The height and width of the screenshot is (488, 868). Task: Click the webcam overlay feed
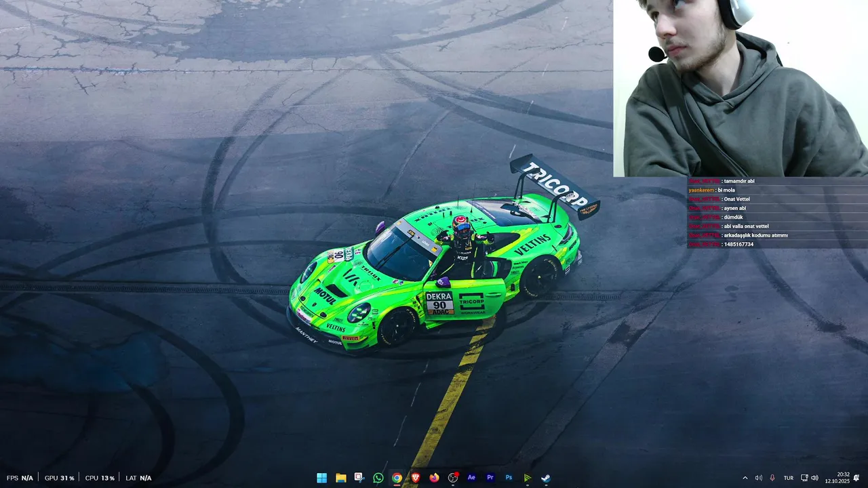(x=741, y=88)
